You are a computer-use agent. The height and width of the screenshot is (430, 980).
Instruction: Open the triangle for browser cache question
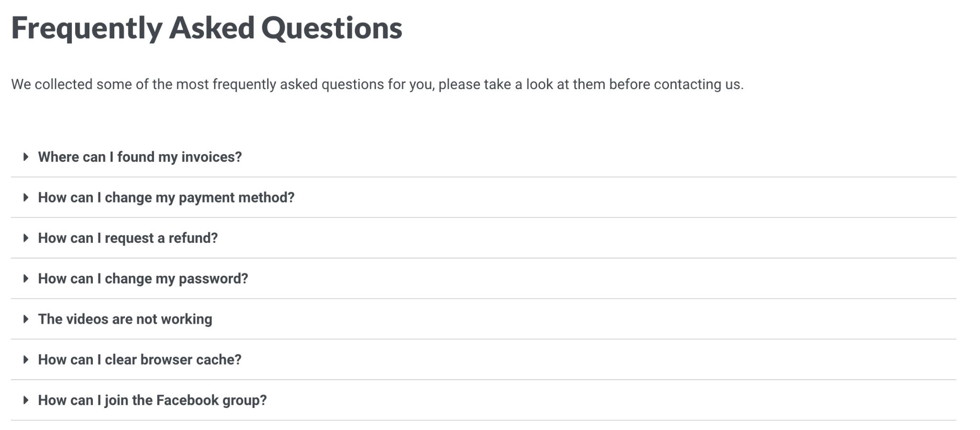26,360
